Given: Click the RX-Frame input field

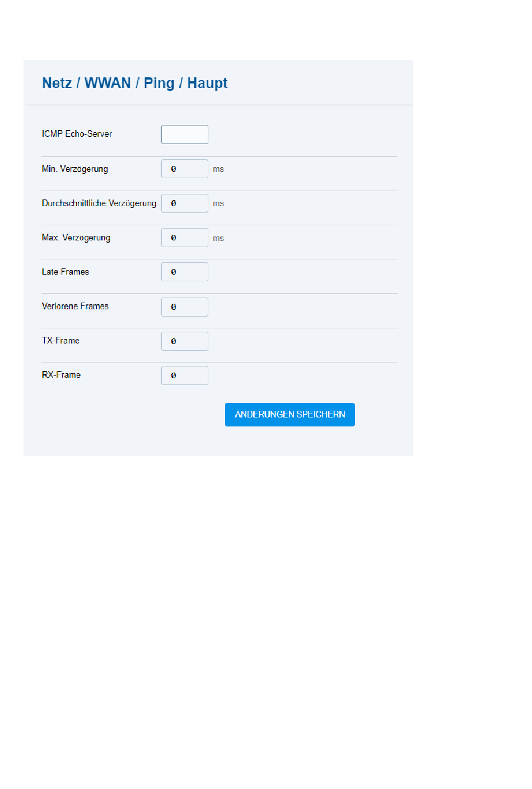Looking at the screenshot, I should pyautogui.click(x=184, y=375).
